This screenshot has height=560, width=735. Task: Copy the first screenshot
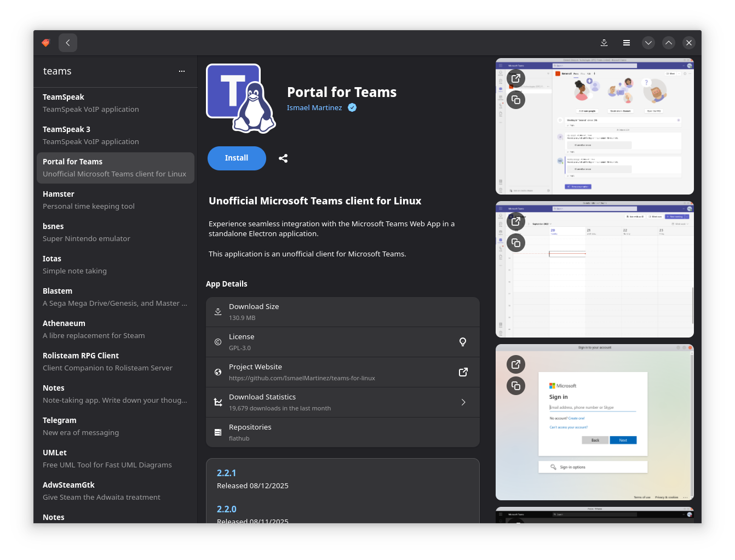[x=516, y=100]
